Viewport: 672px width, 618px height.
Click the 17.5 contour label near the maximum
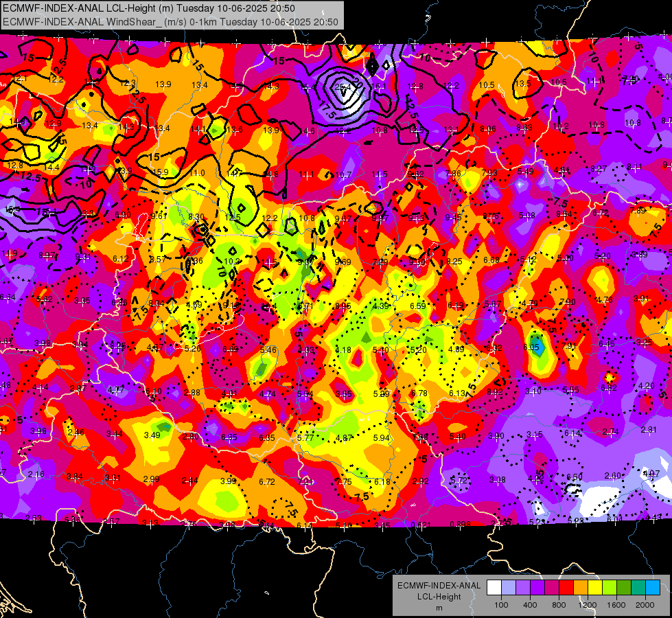(x=327, y=111)
